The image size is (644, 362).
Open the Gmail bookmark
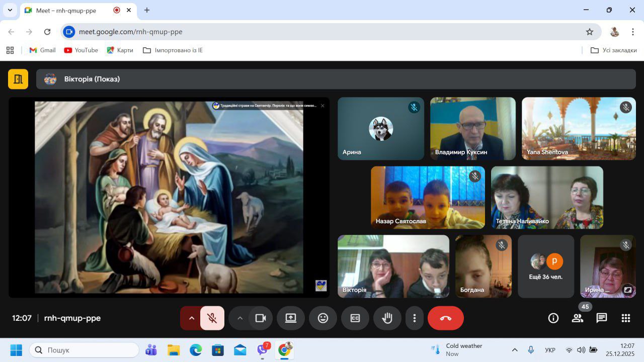[43, 50]
